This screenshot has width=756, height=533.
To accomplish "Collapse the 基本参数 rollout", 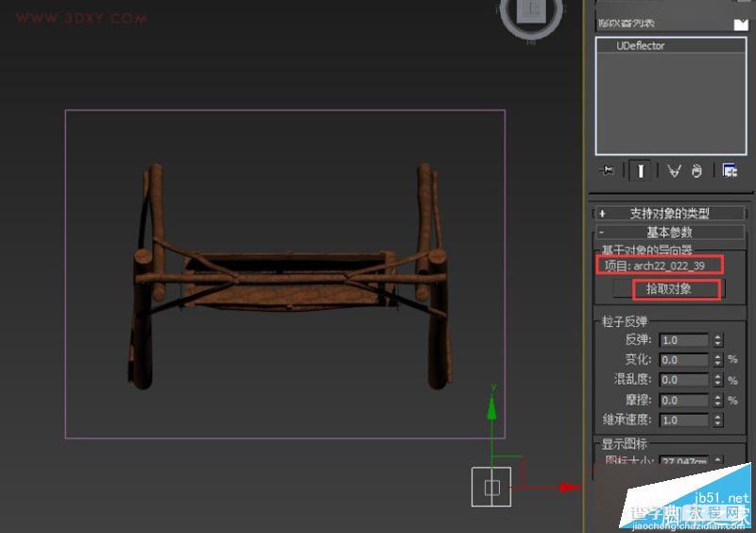I will [x=670, y=232].
